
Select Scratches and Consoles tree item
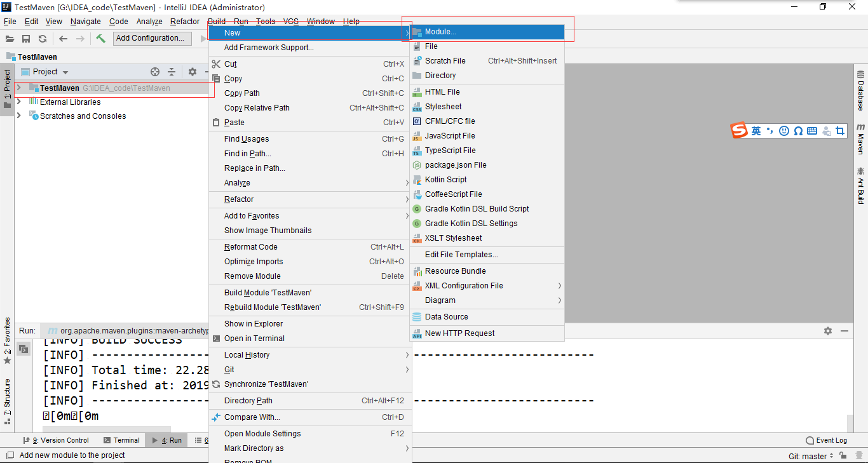coord(83,116)
